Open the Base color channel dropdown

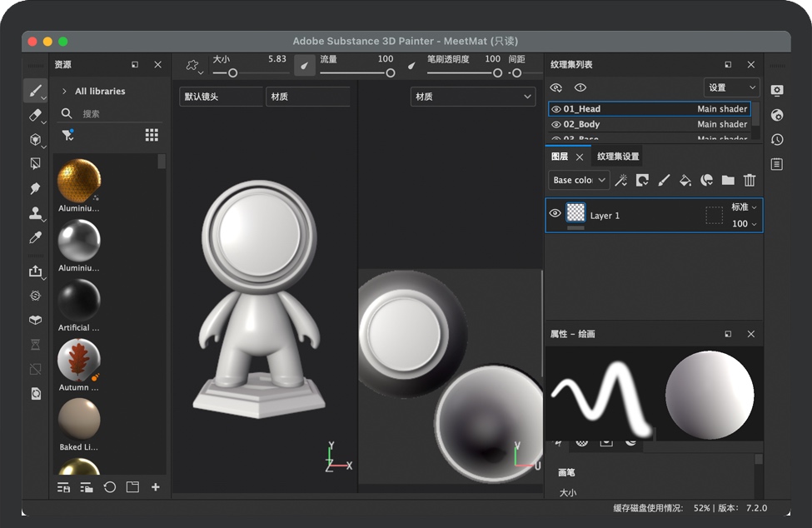click(579, 180)
